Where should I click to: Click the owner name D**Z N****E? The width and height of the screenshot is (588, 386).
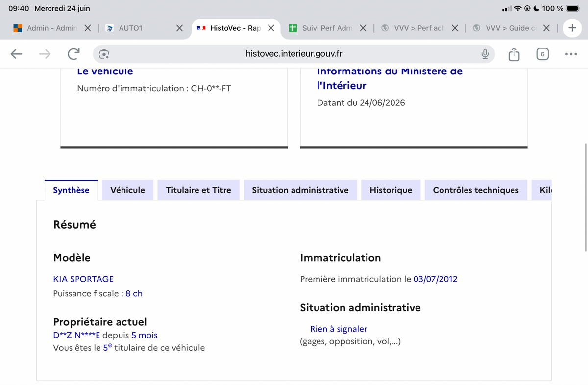76,336
